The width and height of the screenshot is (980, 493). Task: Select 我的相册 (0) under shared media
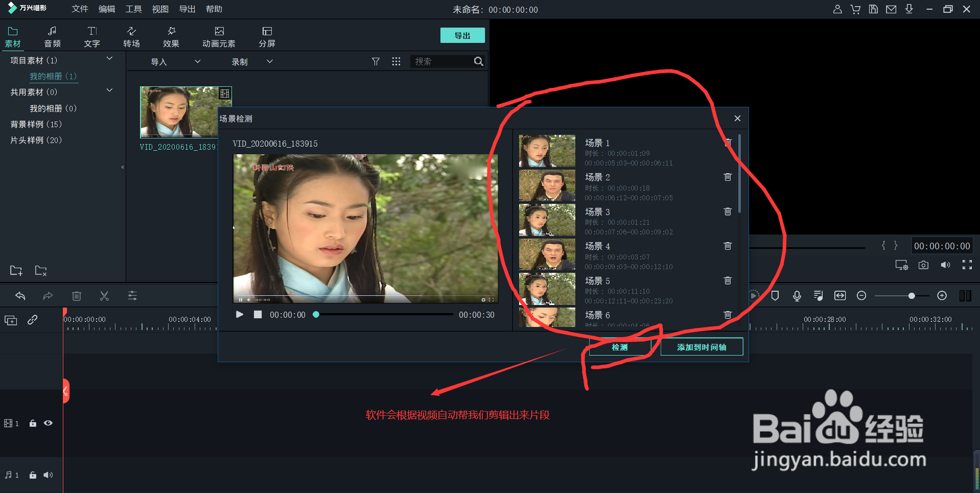click(x=53, y=108)
